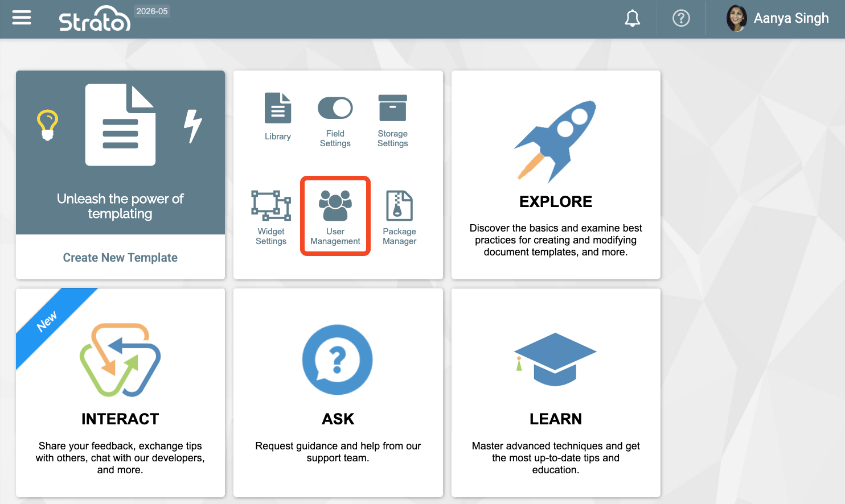Open the hamburger navigation menu
Image resolution: width=845 pixels, height=504 pixels.
[22, 18]
